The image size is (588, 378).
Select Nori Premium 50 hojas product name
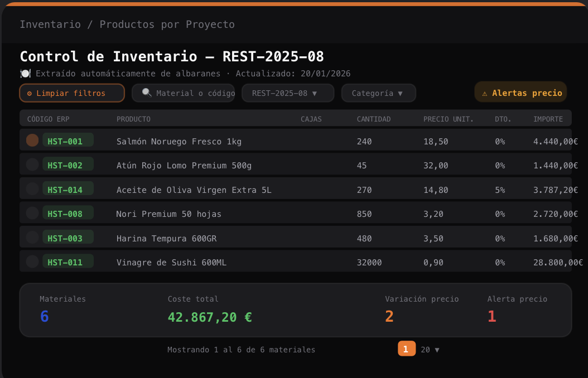[168, 214]
